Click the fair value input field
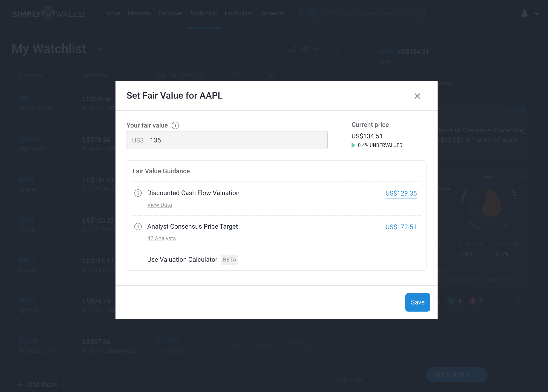548x392 pixels. pos(227,140)
